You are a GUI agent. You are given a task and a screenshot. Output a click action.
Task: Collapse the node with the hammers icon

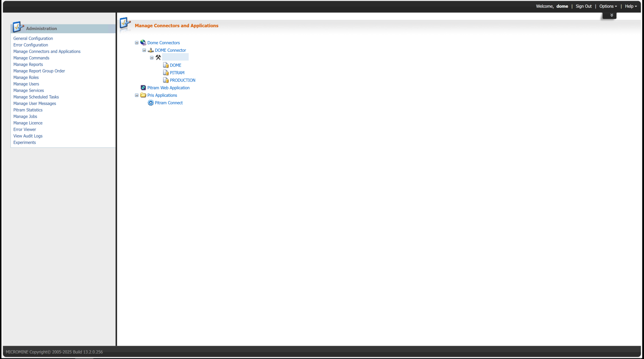(x=152, y=58)
